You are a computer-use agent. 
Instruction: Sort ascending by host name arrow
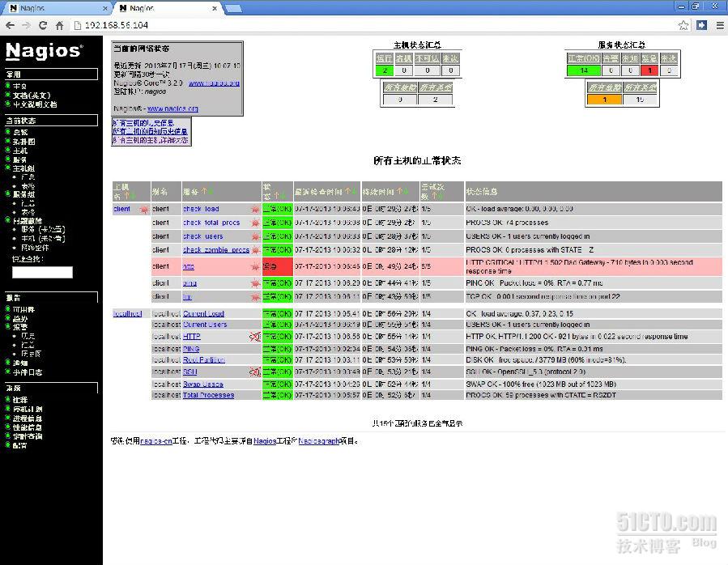127,196
